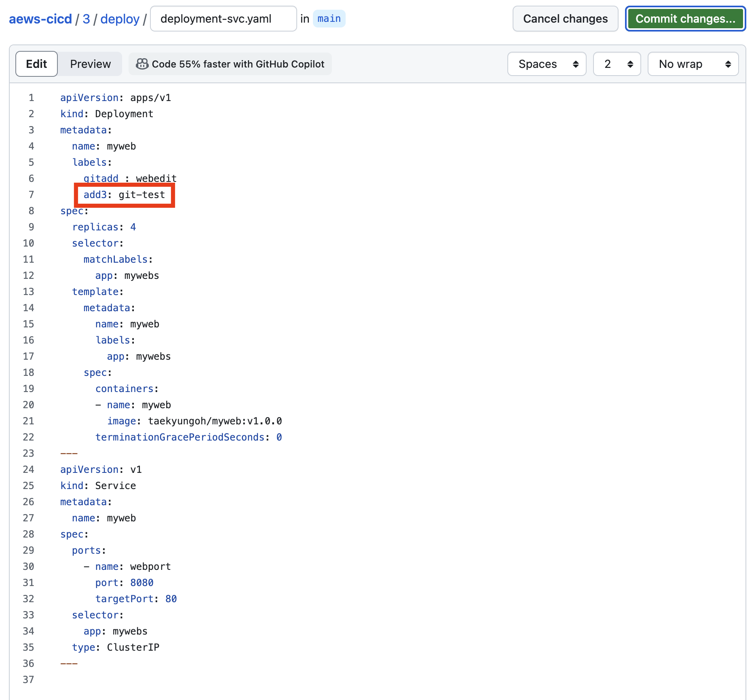The width and height of the screenshot is (756, 700).
Task: Click name: myweb on line 15
Action: (x=127, y=324)
